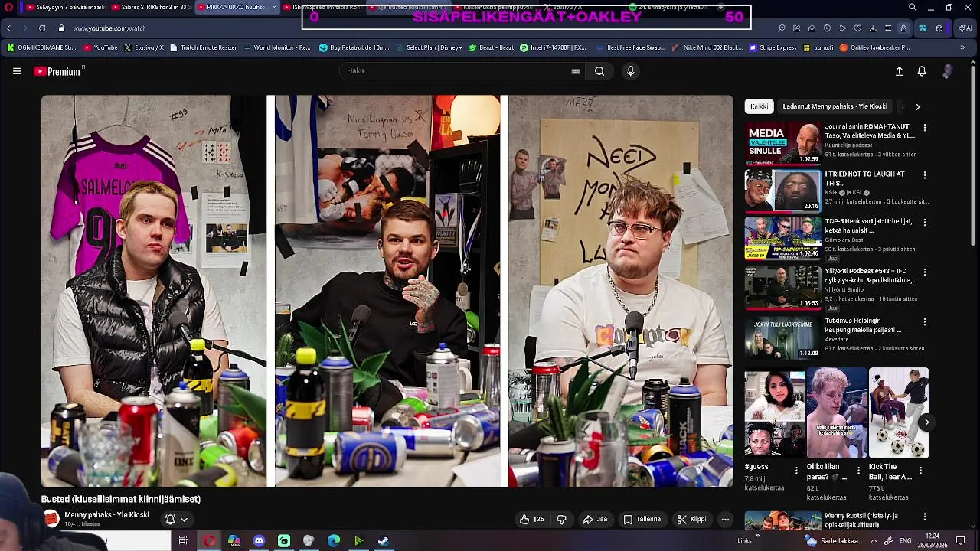Image resolution: width=980 pixels, height=551 pixels.
Task: Open the browser profile account icon
Action: 903,28
